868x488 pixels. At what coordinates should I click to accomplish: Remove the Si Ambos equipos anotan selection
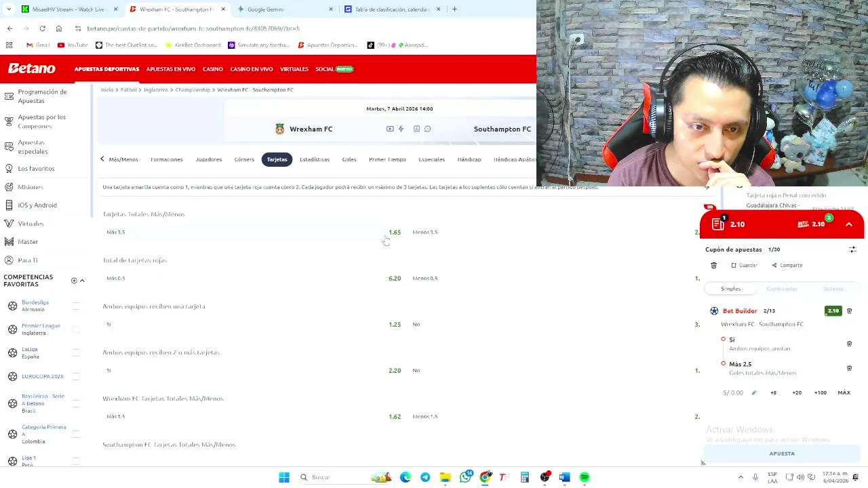click(x=849, y=344)
